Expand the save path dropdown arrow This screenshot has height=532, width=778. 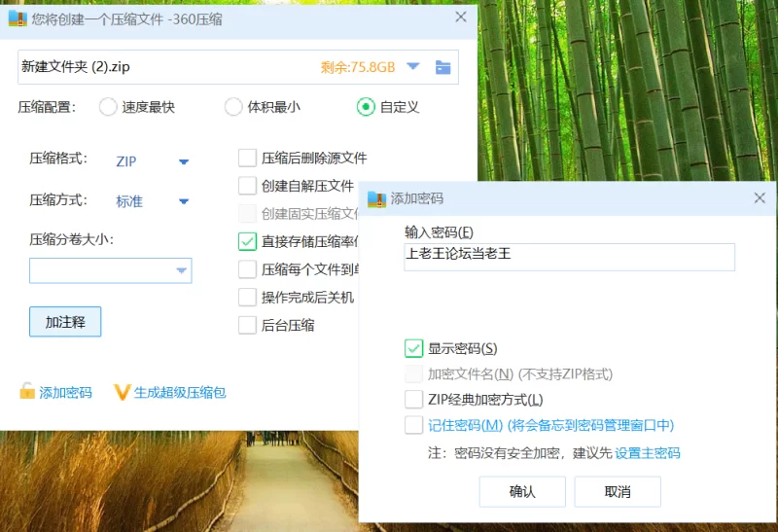[x=412, y=67]
